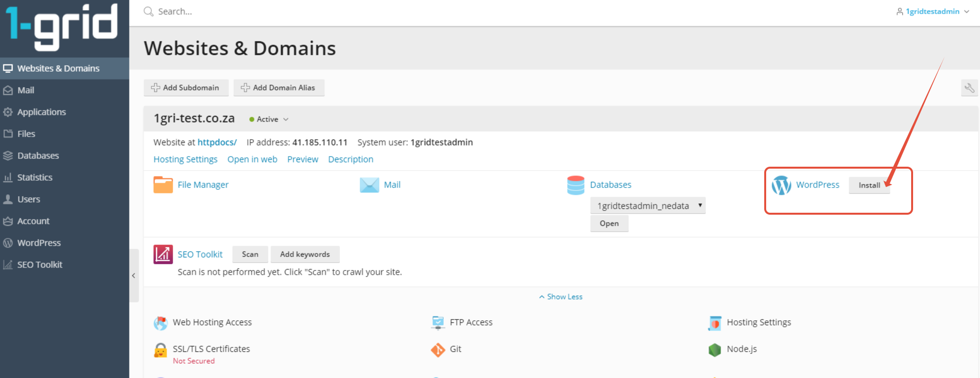Click the Not Secured status text

coord(193,361)
